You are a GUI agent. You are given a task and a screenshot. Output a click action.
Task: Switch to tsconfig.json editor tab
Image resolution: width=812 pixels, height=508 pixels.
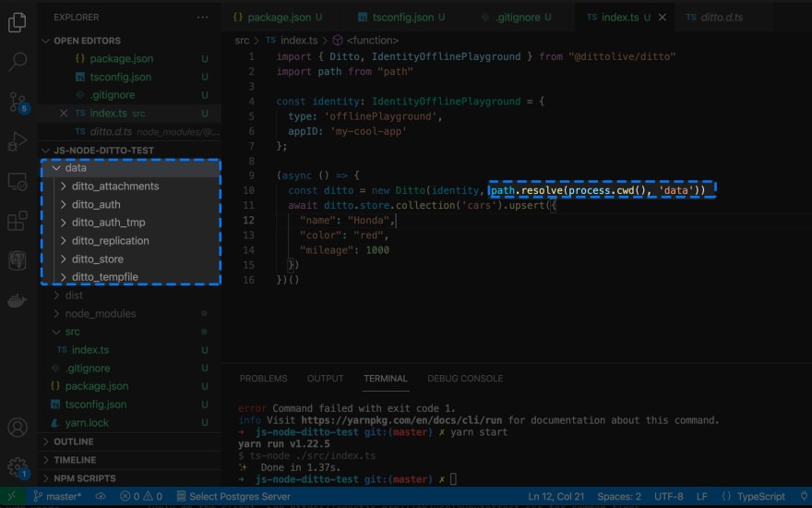pyautogui.click(x=401, y=18)
